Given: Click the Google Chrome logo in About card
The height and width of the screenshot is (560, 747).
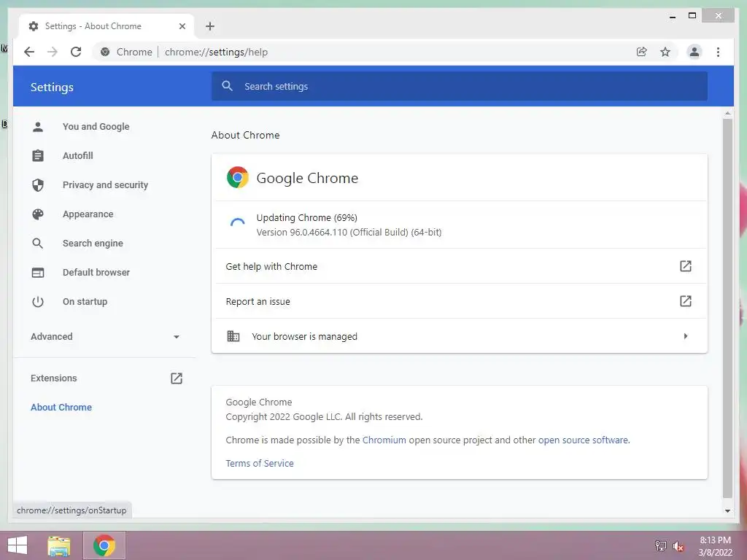Looking at the screenshot, I should point(237,178).
